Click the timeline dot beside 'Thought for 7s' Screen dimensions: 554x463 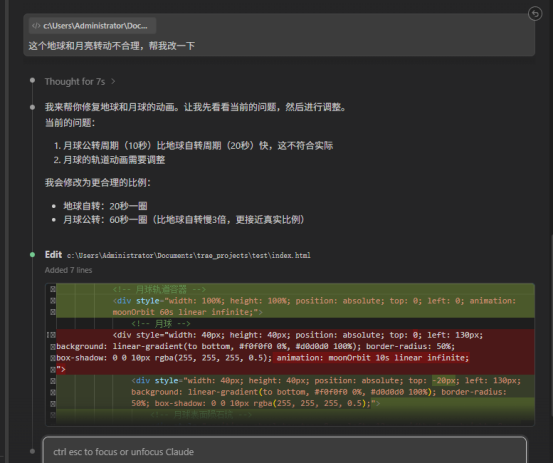click(x=33, y=81)
